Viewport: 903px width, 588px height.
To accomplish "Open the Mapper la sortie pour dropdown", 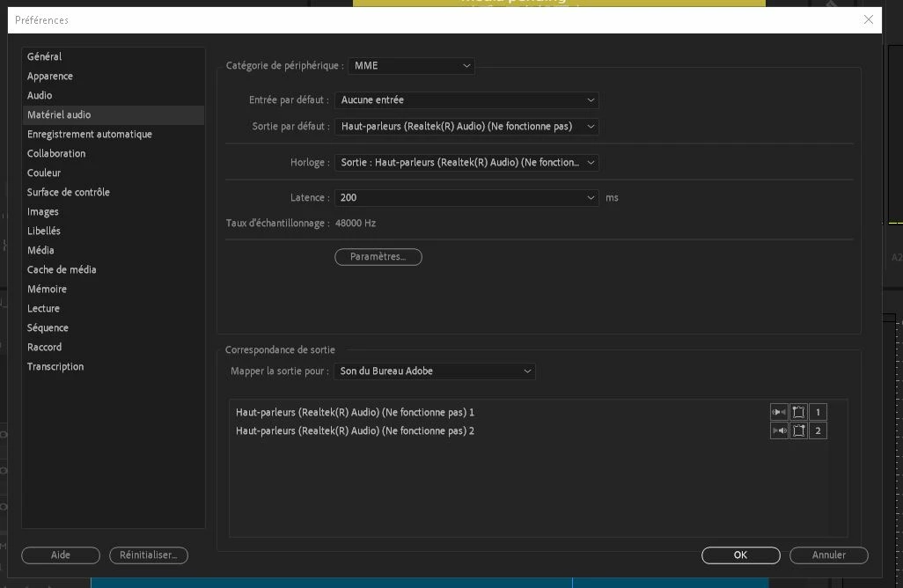I will tap(435, 371).
